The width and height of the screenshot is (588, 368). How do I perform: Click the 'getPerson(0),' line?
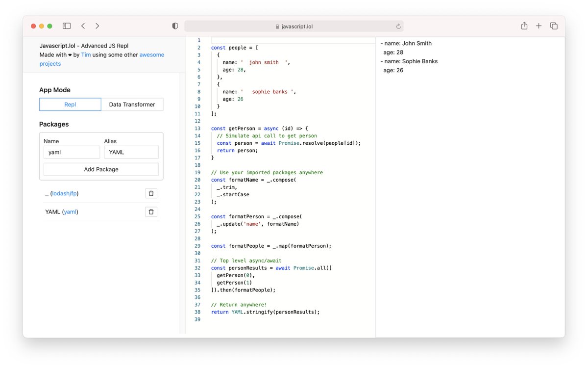[236, 276]
